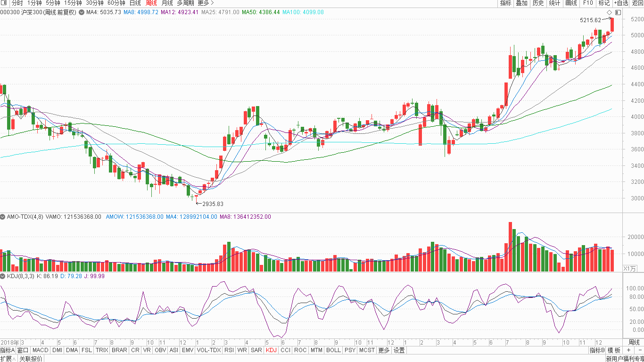Switch indicator to PSY
Viewport: 644px width, 362px height.
click(350, 350)
